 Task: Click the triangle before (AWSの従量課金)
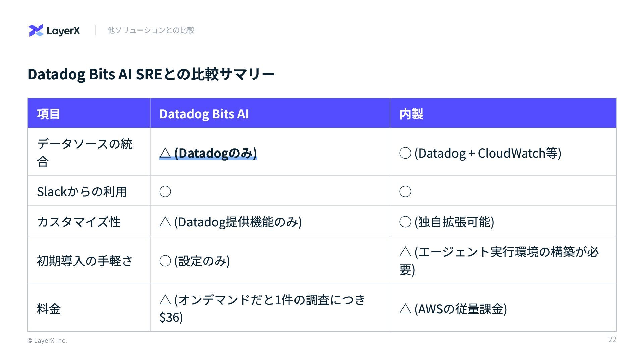(405, 309)
